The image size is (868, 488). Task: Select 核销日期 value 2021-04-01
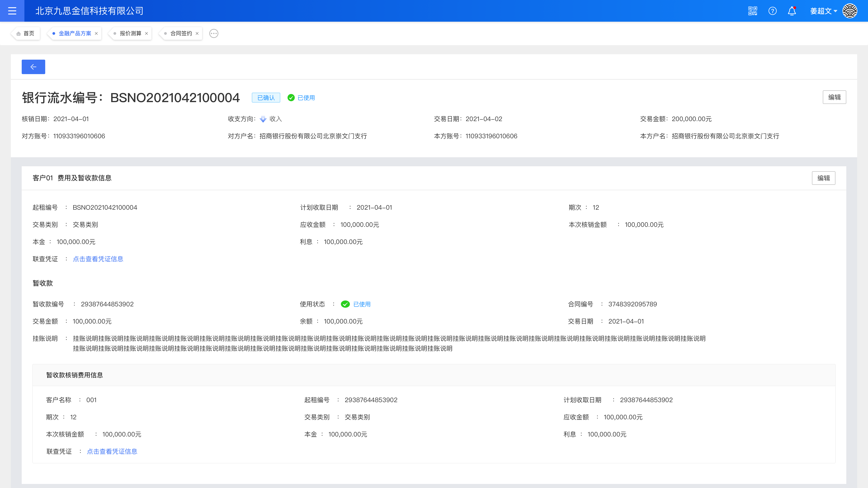click(x=71, y=119)
